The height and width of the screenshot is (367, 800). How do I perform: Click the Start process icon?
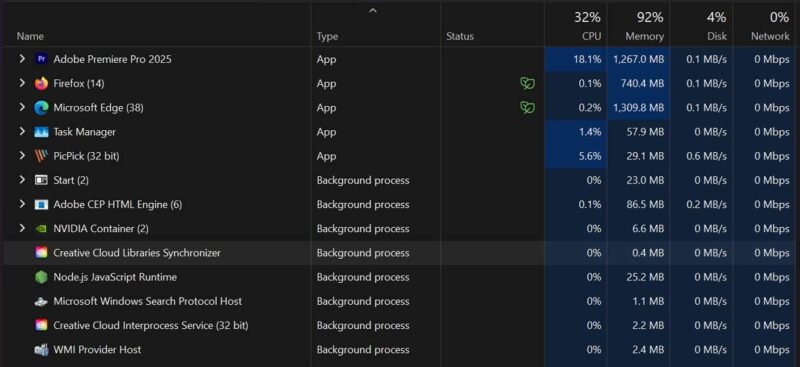click(41, 180)
